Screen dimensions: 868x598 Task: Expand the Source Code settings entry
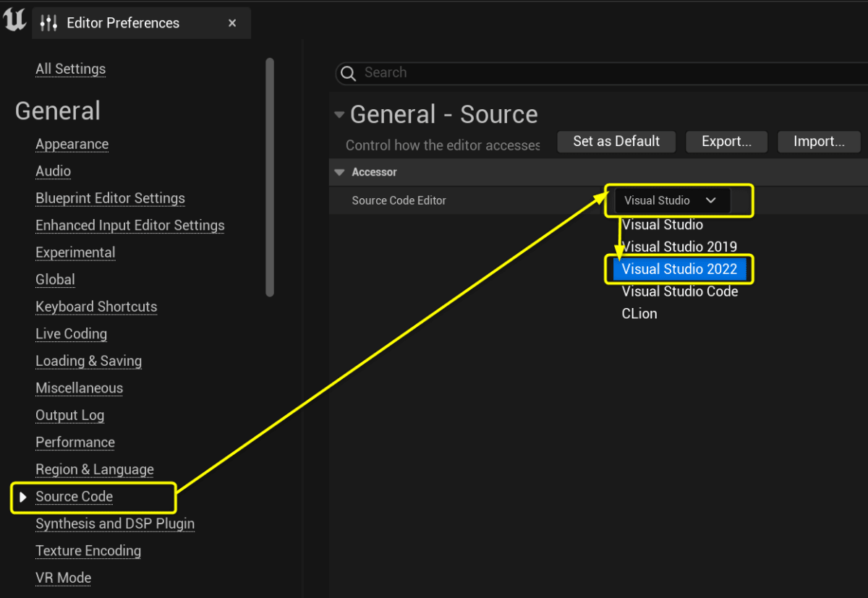coord(22,497)
